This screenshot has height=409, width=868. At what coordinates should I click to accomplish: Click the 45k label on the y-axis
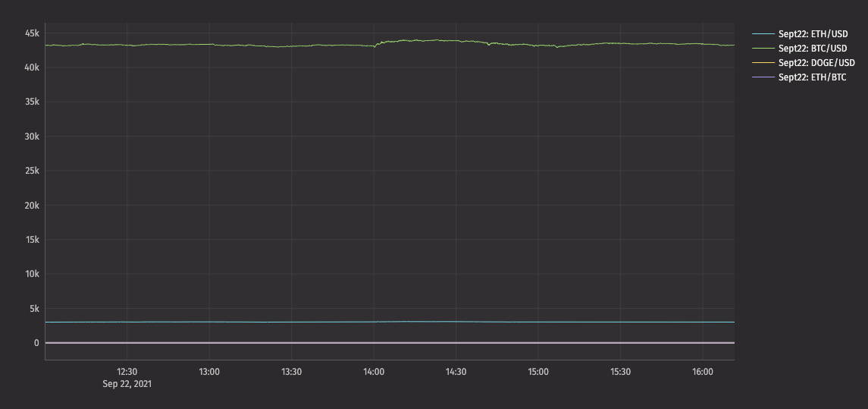(x=32, y=33)
